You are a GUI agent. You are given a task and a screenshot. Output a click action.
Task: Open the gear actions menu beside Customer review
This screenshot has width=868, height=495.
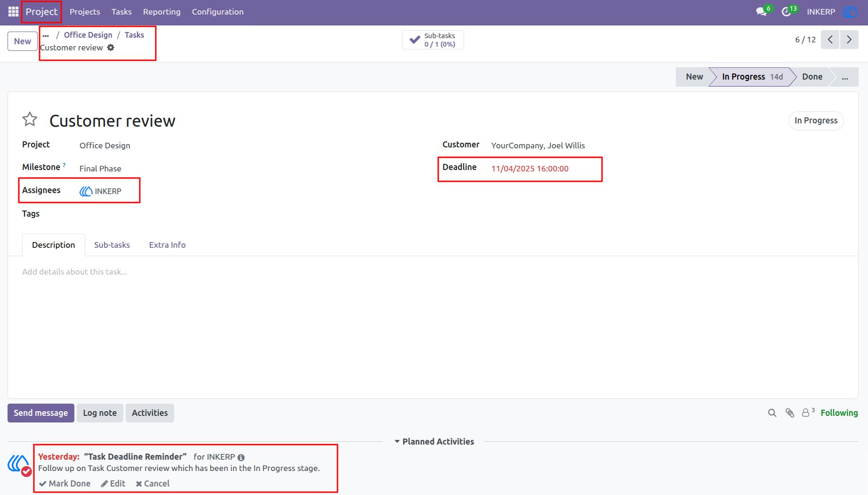(111, 48)
